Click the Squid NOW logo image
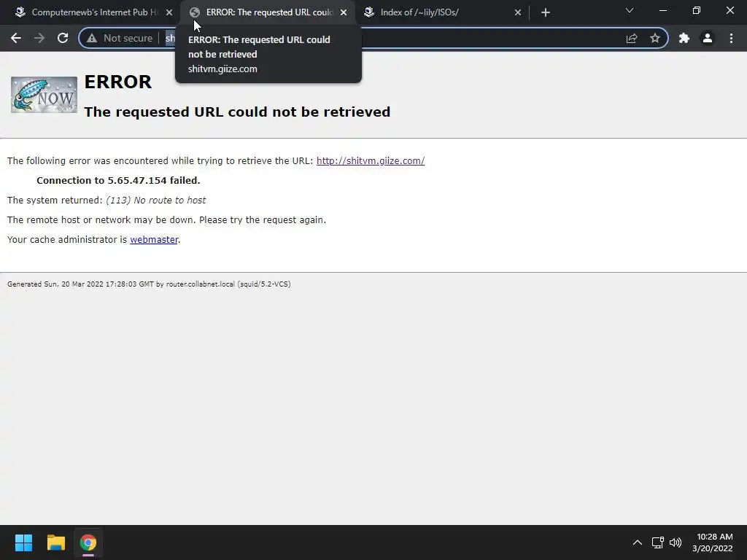The image size is (747, 560). tap(44, 95)
